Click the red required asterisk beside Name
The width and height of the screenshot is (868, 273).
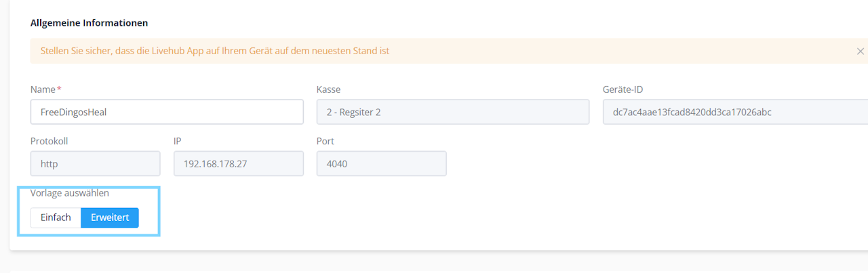[x=59, y=89]
